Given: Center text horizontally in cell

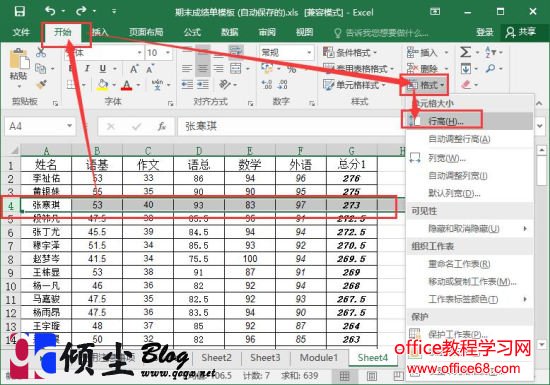Looking at the screenshot, I should tap(203, 68).
